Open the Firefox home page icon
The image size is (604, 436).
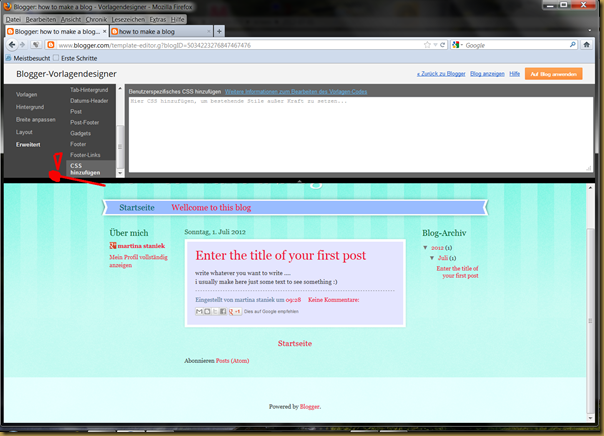tap(586, 45)
